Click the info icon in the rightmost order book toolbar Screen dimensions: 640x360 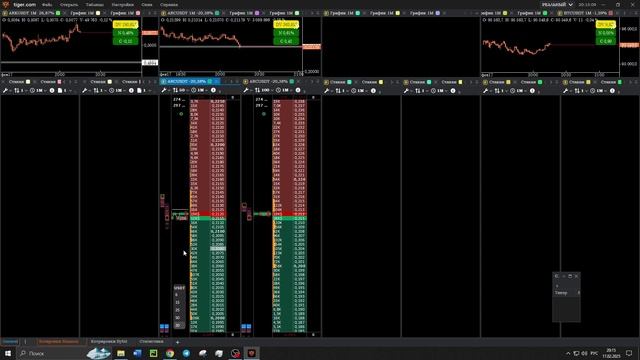click(612, 90)
